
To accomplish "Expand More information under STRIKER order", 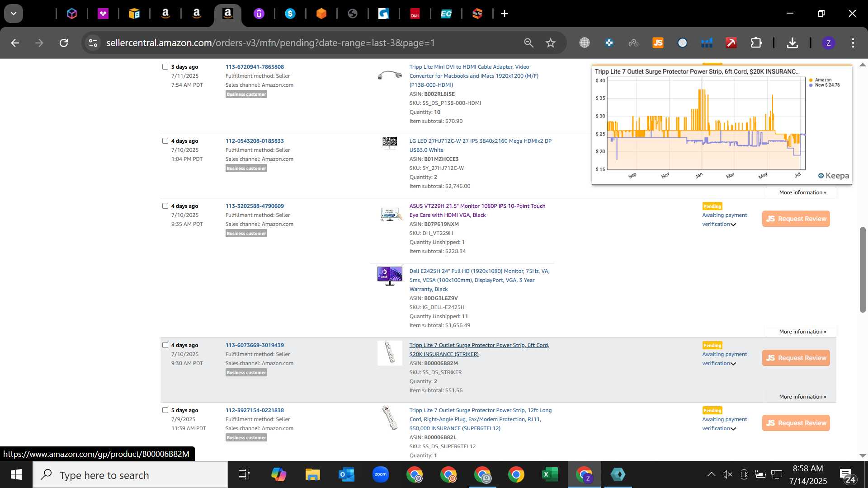I will 802,397.
